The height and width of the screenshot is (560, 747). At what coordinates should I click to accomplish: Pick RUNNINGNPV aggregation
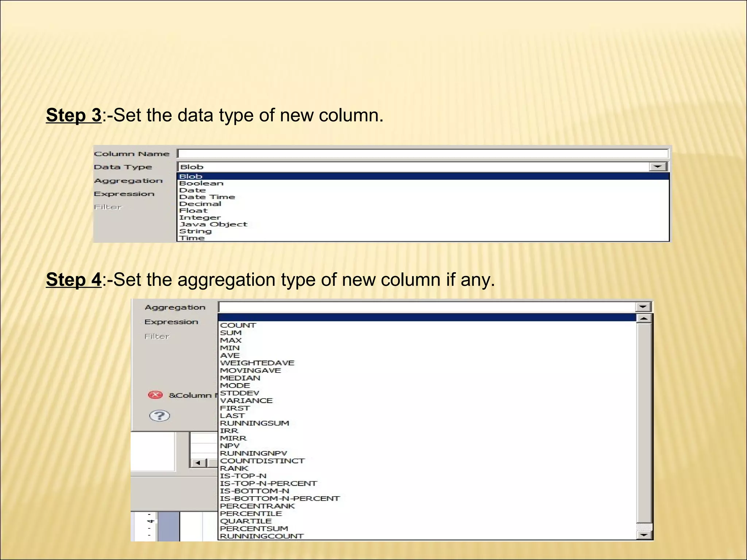[x=427, y=453]
